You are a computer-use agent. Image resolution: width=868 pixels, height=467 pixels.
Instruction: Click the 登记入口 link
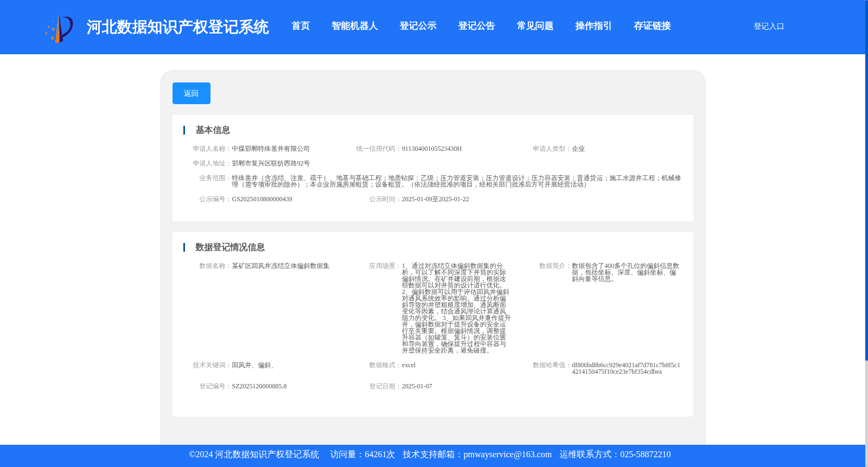pos(769,26)
